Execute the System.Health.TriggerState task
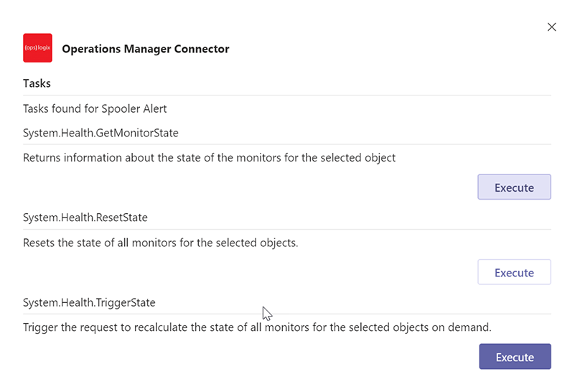The height and width of the screenshot is (392, 575). (x=515, y=357)
